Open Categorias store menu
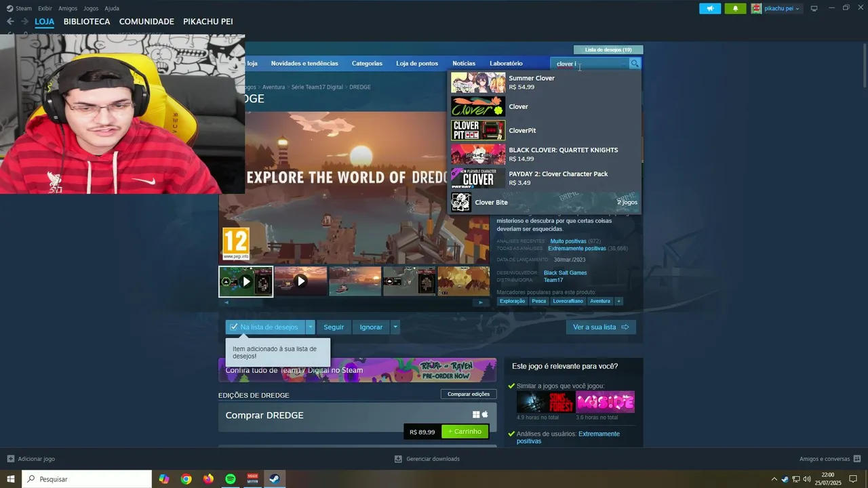 point(367,64)
